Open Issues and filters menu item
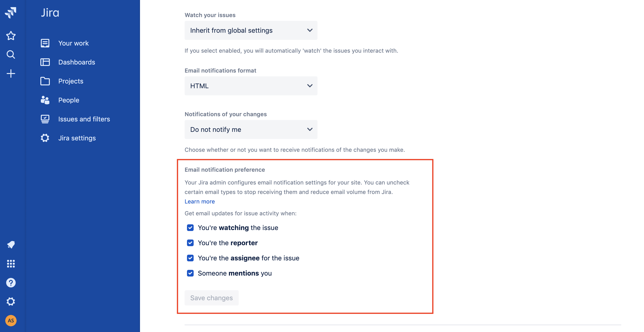 tap(84, 119)
